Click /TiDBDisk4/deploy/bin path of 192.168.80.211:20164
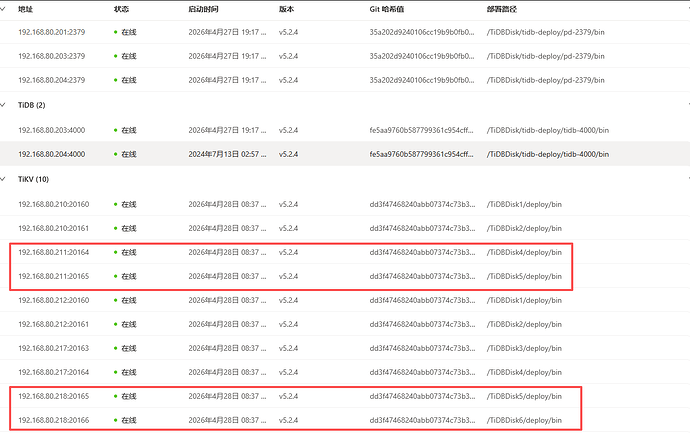The height and width of the screenshot is (442, 690). pos(524,252)
